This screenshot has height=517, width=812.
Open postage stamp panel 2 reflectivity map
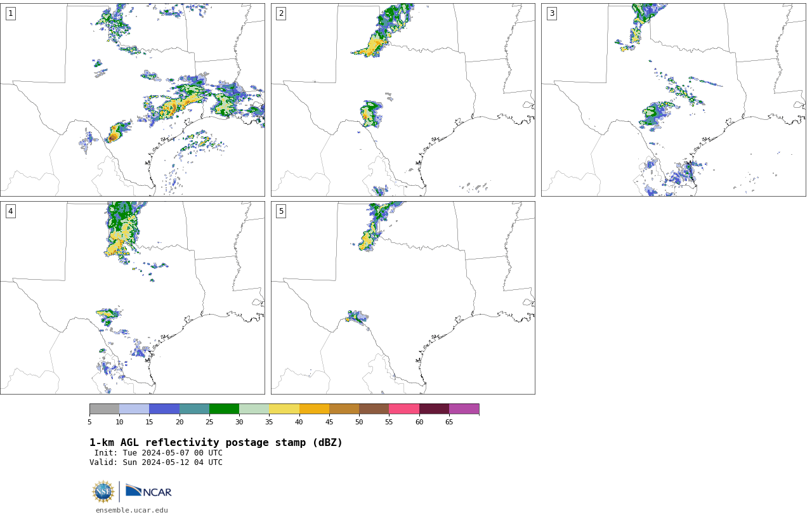pyautogui.click(x=403, y=100)
